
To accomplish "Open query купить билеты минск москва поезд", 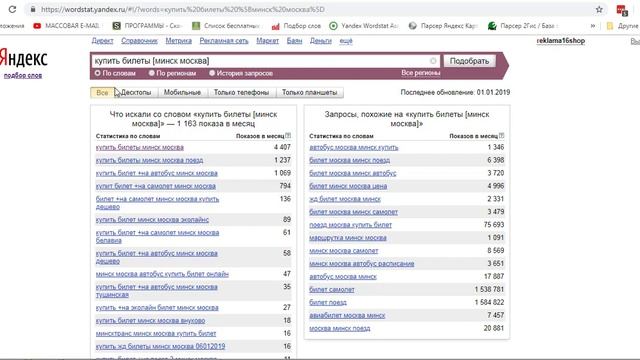I will pos(149,160).
